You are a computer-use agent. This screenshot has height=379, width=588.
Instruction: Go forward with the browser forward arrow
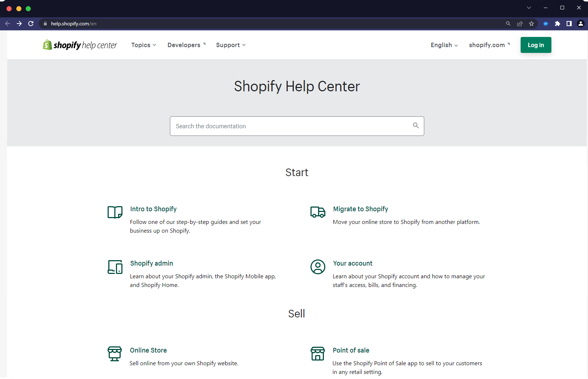pos(19,24)
